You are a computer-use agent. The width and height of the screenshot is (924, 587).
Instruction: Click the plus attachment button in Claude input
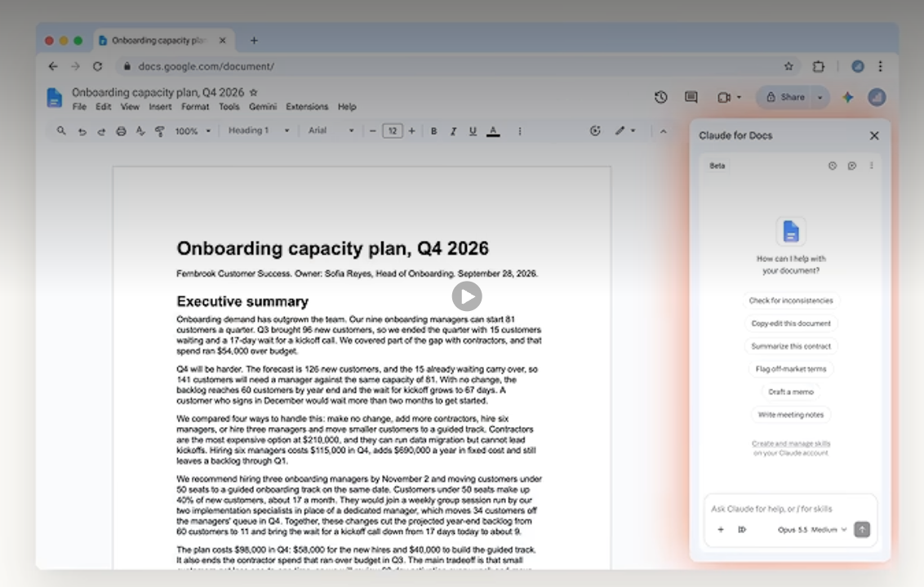click(x=721, y=530)
